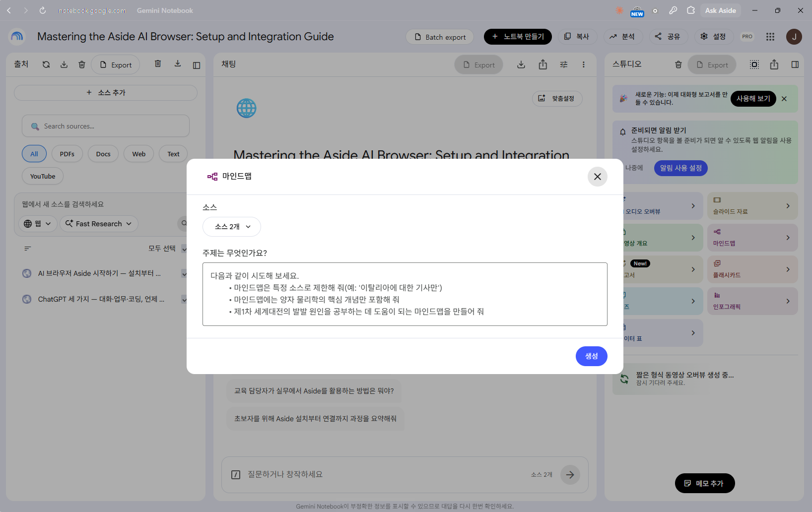Select the All filter chip
812x512 pixels.
34,154
